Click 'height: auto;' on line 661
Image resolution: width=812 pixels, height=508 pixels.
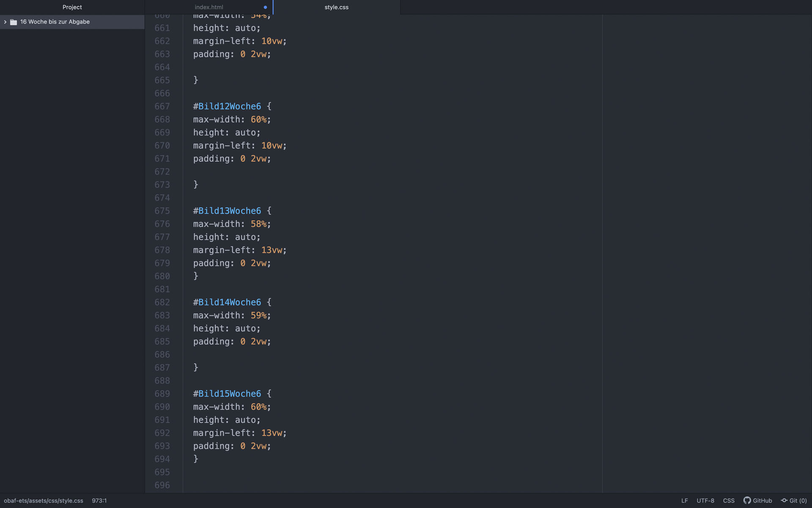click(x=227, y=28)
